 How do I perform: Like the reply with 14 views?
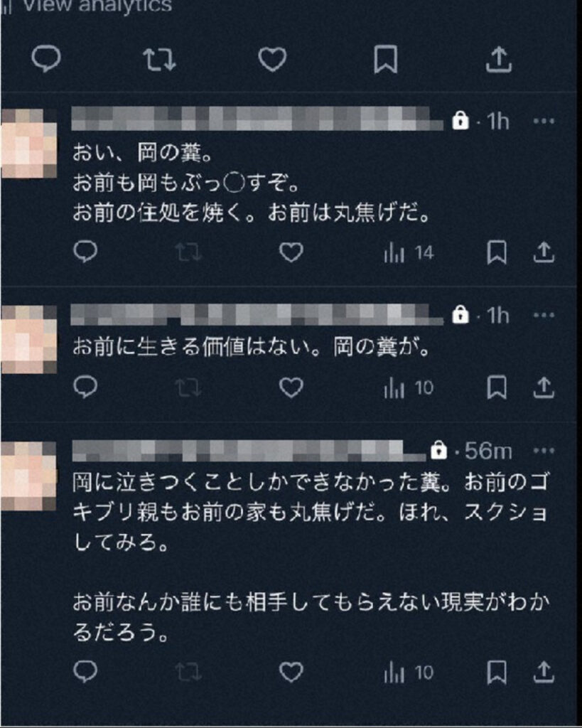tap(291, 252)
